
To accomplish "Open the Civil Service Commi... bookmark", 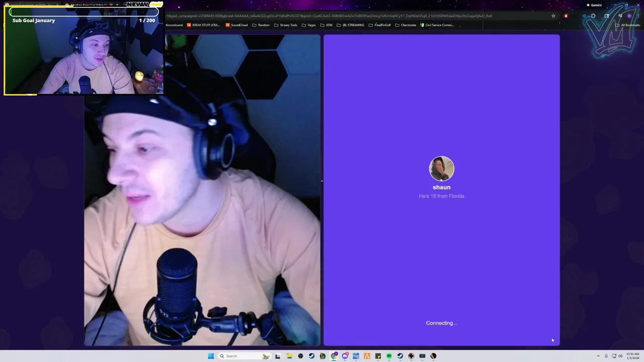I will 437,25.
